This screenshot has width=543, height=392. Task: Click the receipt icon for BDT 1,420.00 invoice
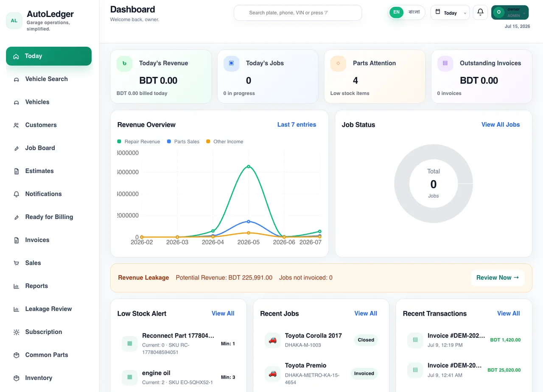coord(415,340)
